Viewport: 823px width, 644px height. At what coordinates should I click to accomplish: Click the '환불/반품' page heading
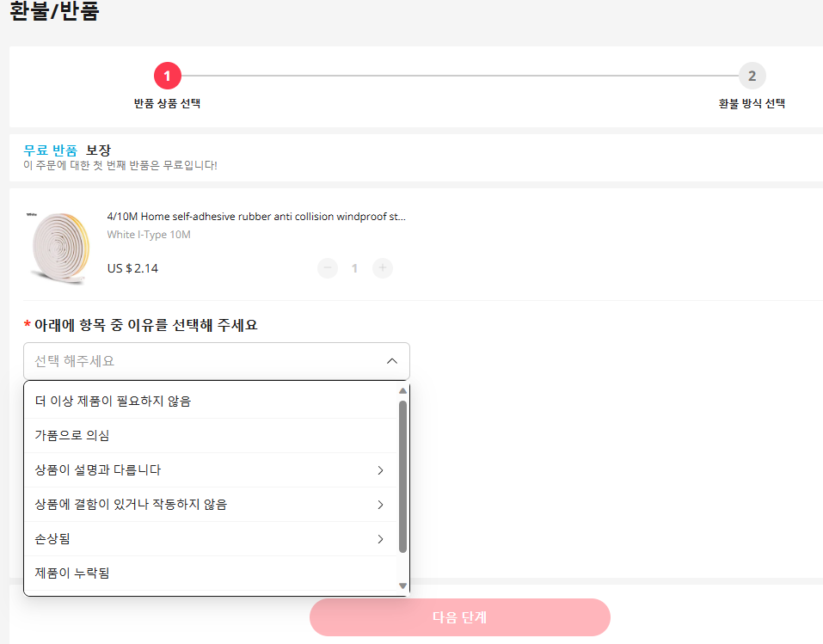(54, 10)
